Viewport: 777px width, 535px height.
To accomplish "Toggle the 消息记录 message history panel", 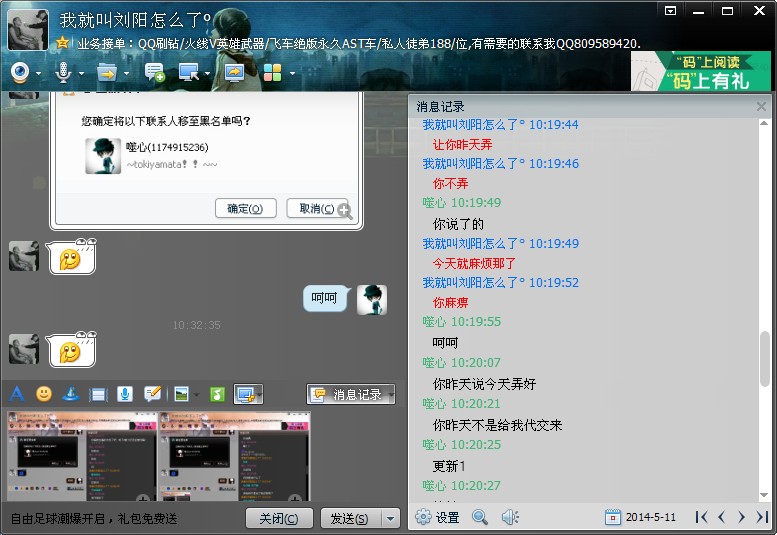I will (x=350, y=394).
